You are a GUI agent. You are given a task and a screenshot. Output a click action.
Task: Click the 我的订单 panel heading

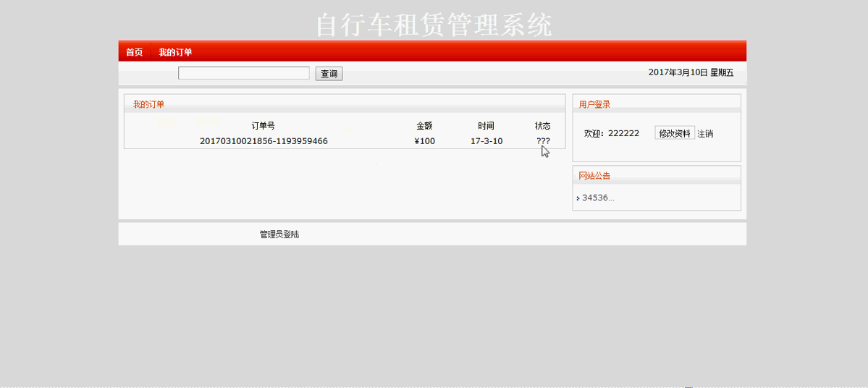pos(148,104)
